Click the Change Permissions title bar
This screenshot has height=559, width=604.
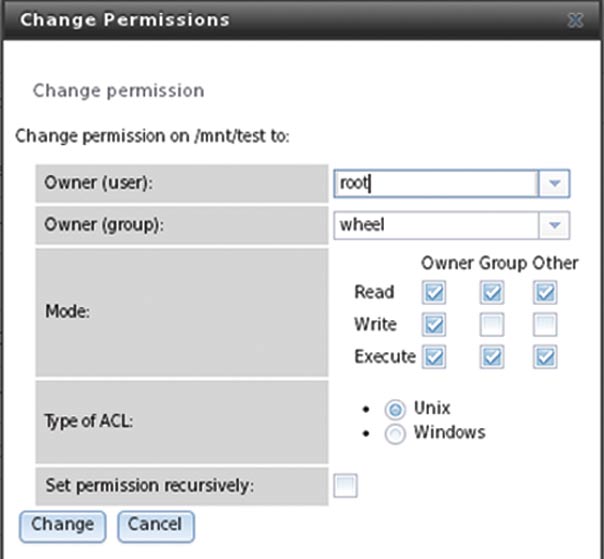[250, 20]
